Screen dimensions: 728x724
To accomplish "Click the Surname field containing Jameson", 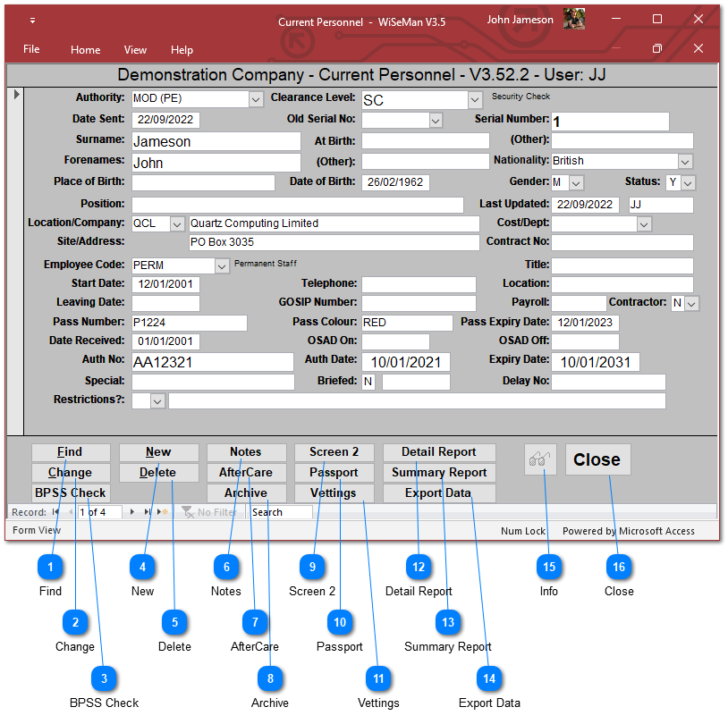I will point(216,141).
